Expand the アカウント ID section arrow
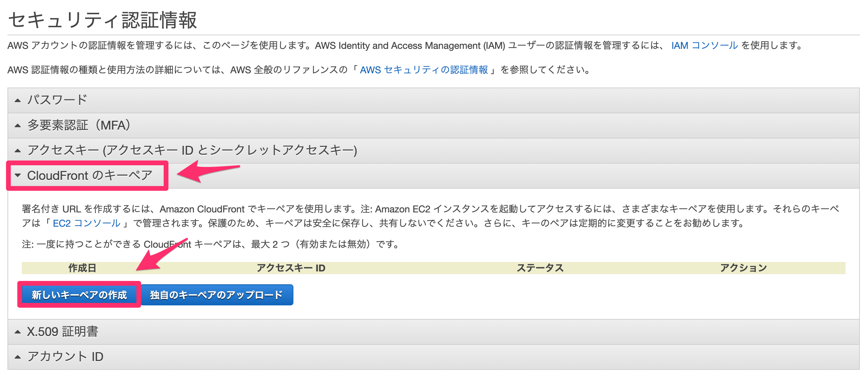868x378 pixels. (18, 357)
